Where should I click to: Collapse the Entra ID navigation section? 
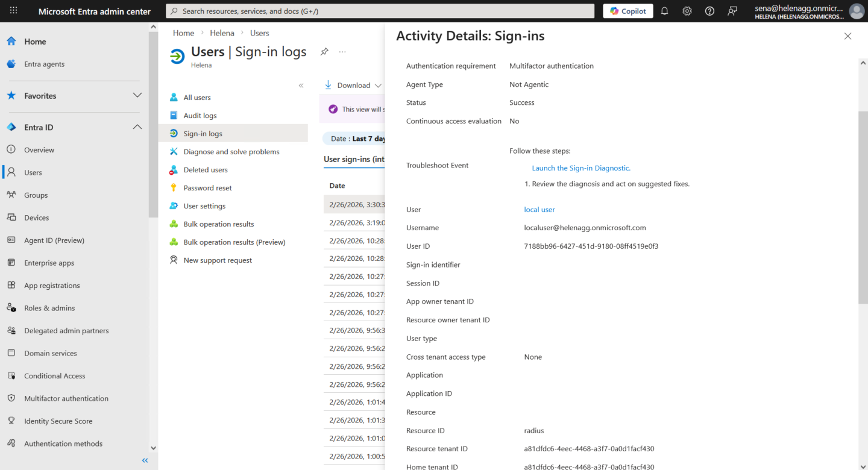pyautogui.click(x=137, y=127)
